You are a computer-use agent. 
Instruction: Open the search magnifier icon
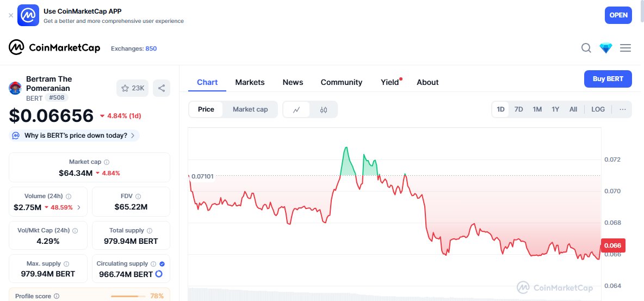(586, 48)
